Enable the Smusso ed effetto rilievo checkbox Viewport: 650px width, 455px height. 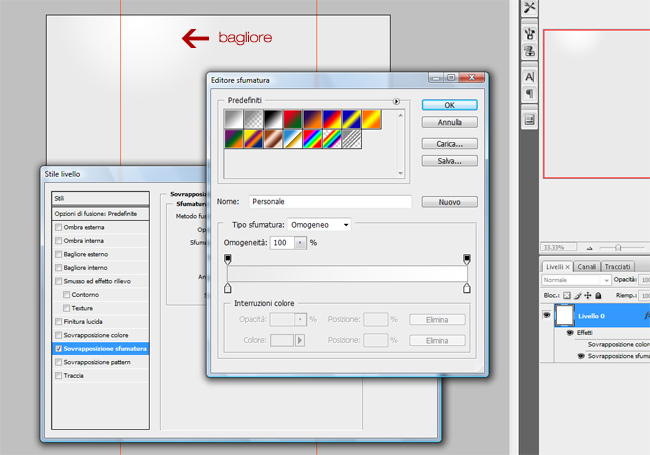58,281
